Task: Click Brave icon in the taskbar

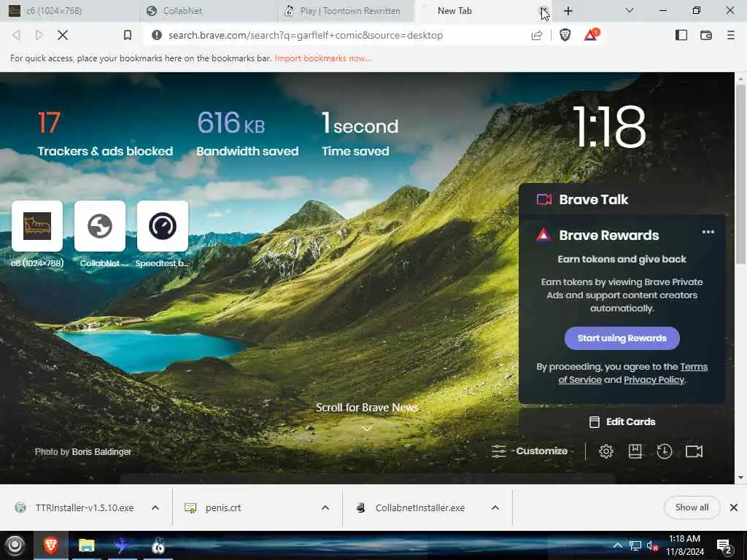Action: point(50,545)
